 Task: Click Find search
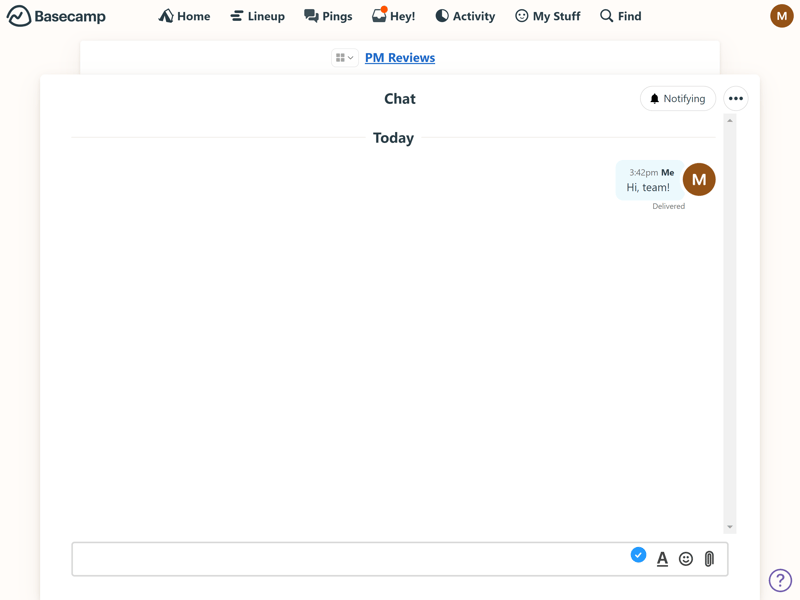tap(620, 16)
